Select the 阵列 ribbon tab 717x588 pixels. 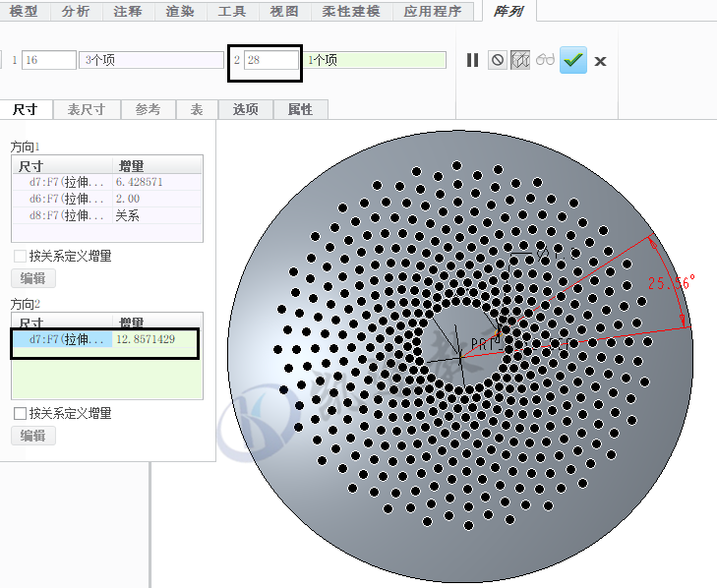click(508, 11)
